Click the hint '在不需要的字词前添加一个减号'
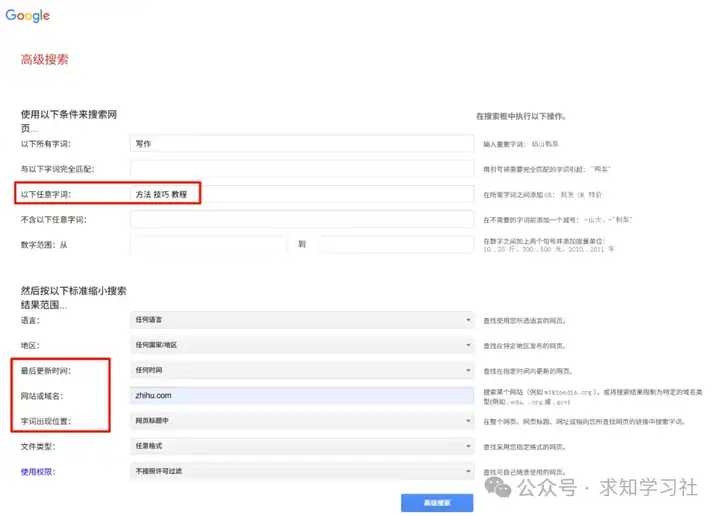 pyautogui.click(x=557, y=220)
